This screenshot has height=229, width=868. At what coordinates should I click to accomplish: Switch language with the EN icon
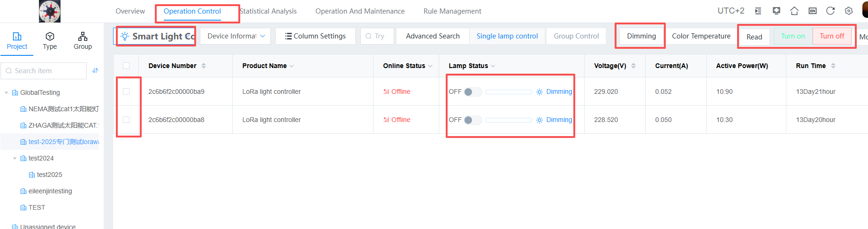pos(813,11)
